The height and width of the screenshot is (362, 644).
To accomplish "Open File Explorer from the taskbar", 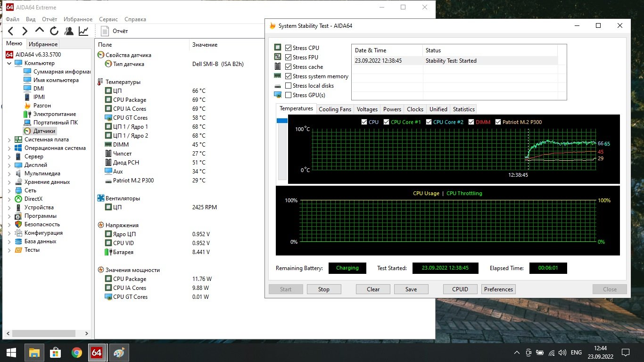I will 34,352.
